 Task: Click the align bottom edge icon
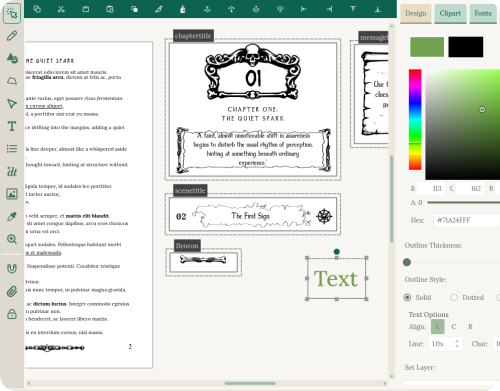pyautogui.click(x=378, y=9)
